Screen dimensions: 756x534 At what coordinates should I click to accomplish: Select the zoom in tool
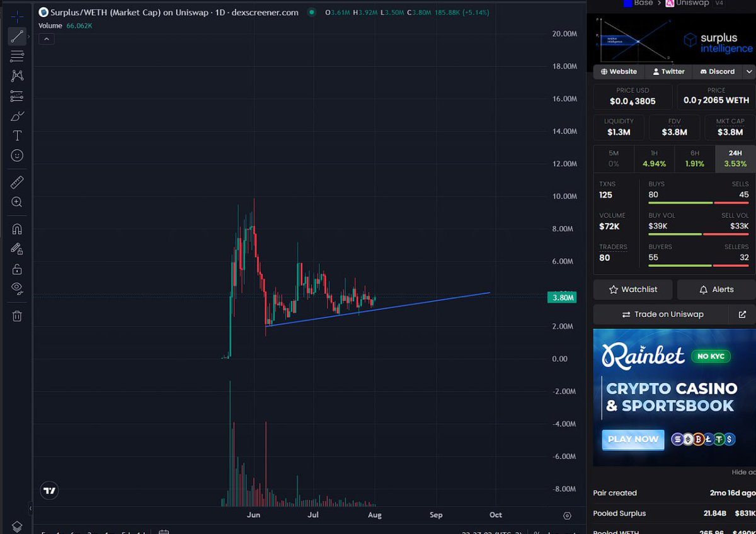click(17, 202)
